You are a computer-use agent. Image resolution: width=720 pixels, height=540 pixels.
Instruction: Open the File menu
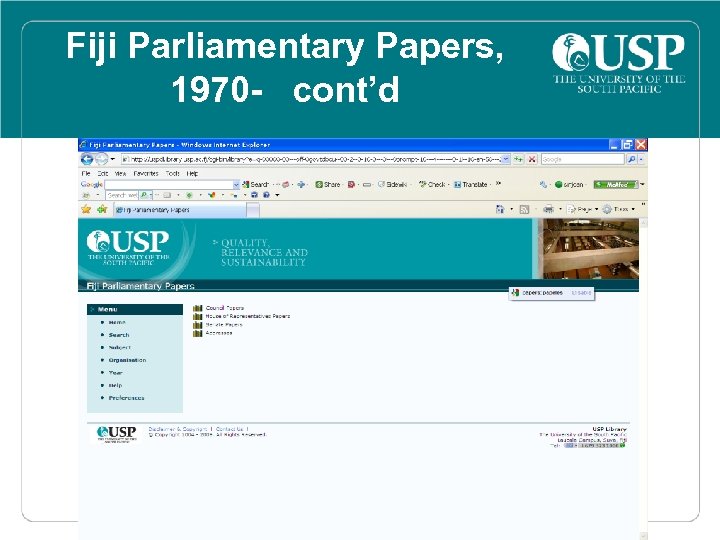click(86, 174)
